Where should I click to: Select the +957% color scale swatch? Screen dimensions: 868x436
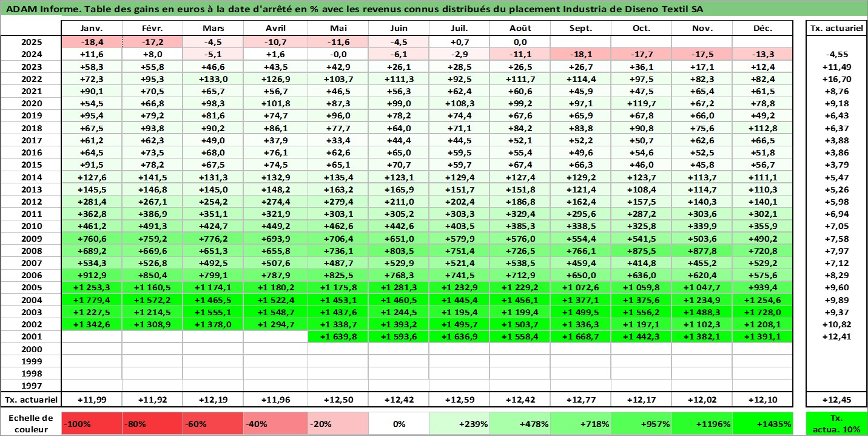pyautogui.click(x=641, y=424)
